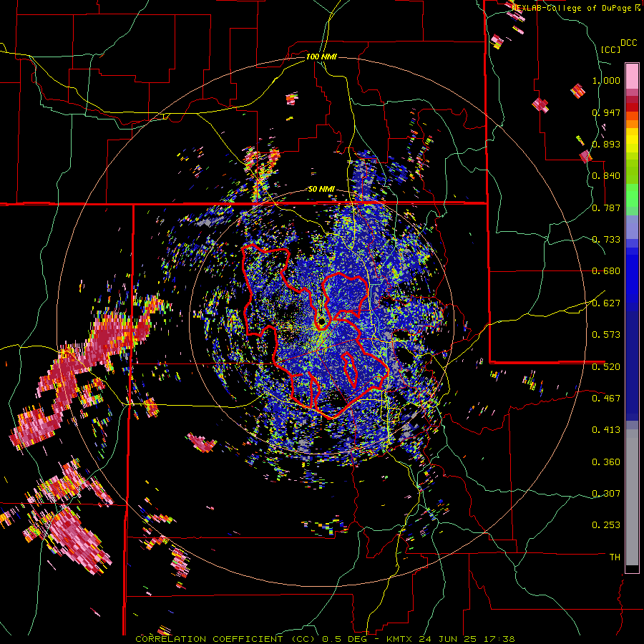Viewport: 644px width, 644px height.
Task: Click the 100 NMI range ring label
Action: (x=321, y=57)
